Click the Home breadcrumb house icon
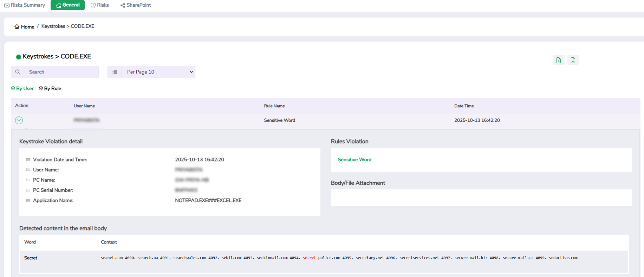 pos(17,27)
